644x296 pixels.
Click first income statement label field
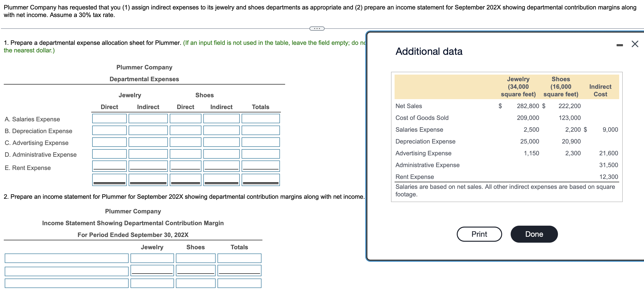point(66,258)
